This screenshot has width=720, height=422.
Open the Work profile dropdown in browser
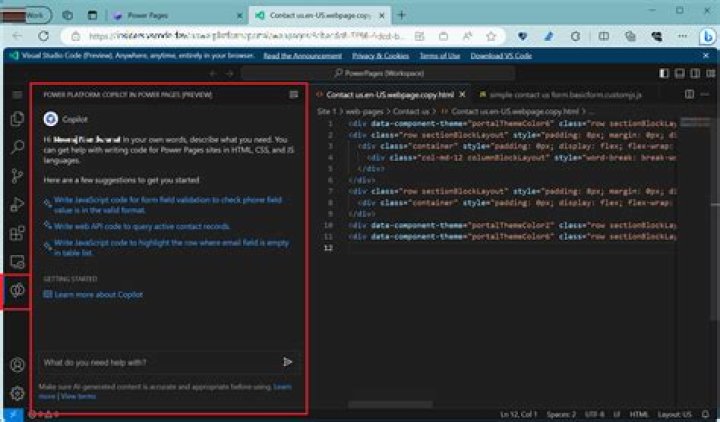coord(26,15)
